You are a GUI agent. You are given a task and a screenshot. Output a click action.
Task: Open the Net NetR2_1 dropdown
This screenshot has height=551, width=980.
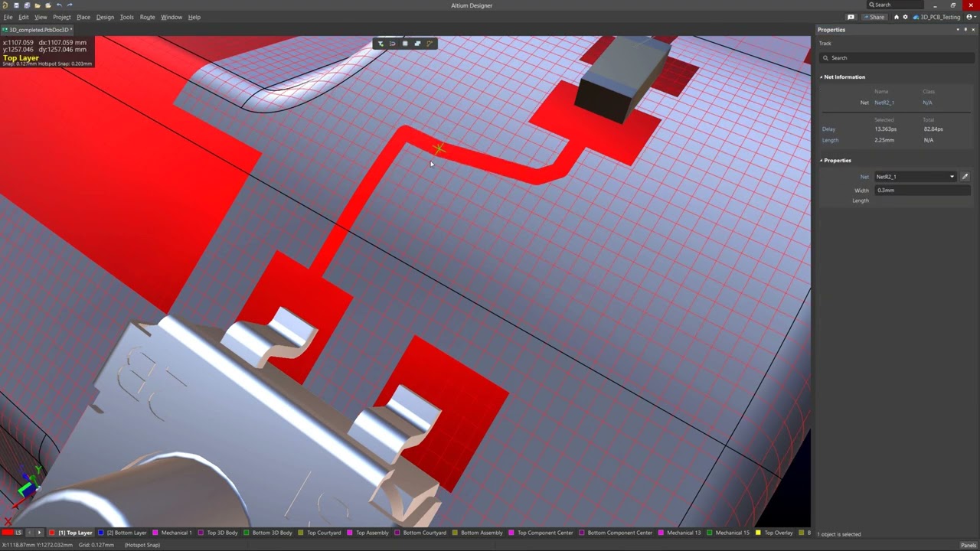click(x=915, y=177)
